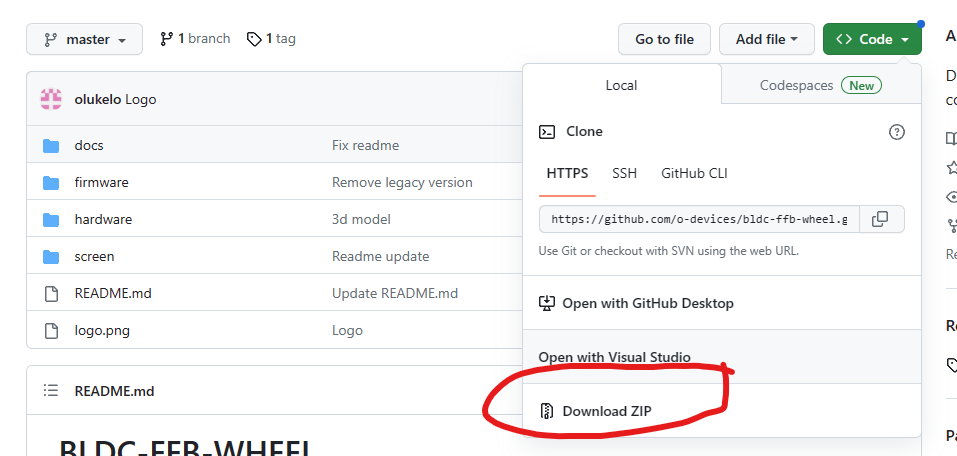This screenshot has height=456, width=957.
Task: Switch to the Codespaces tab
Action: coord(819,85)
